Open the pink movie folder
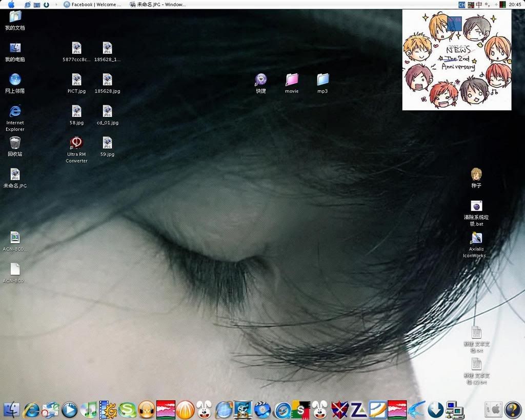525x420 pixels. 292,80
